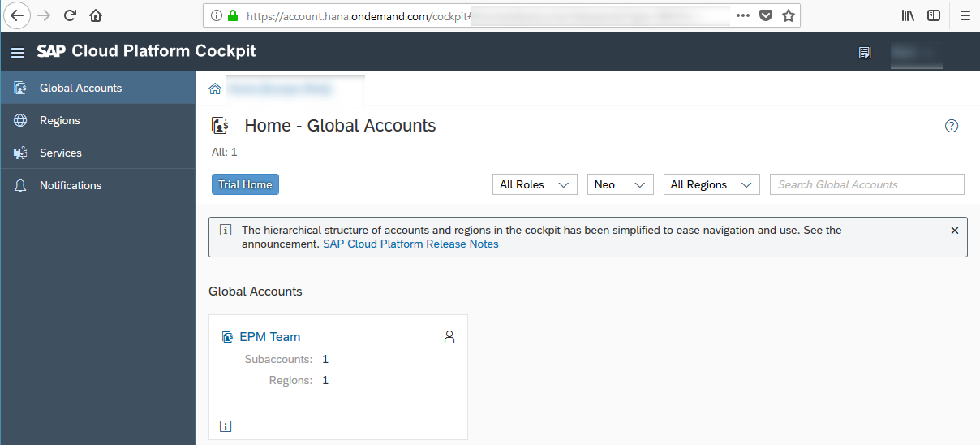Click the home breadcrumb icon

[215, 89]
